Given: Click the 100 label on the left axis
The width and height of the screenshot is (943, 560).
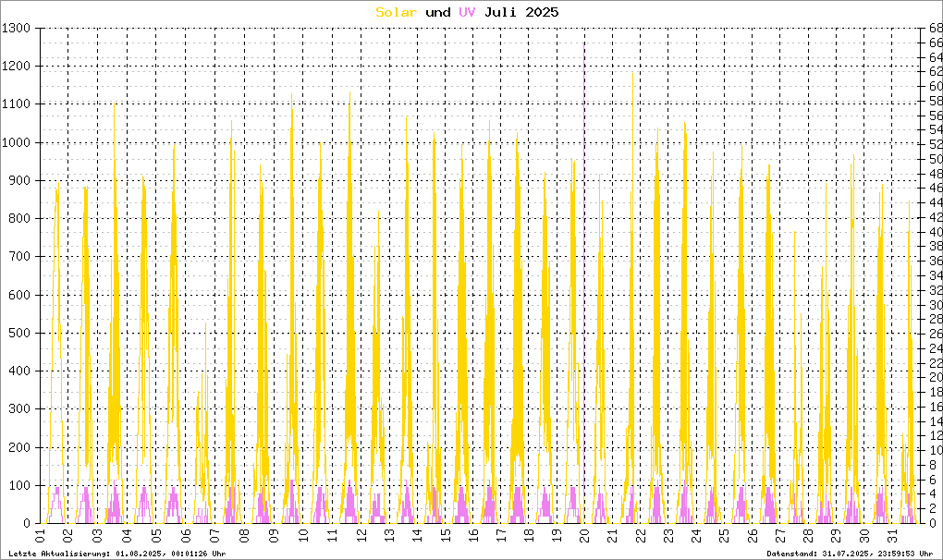Looking at the screenshot, I should (21, 485).
